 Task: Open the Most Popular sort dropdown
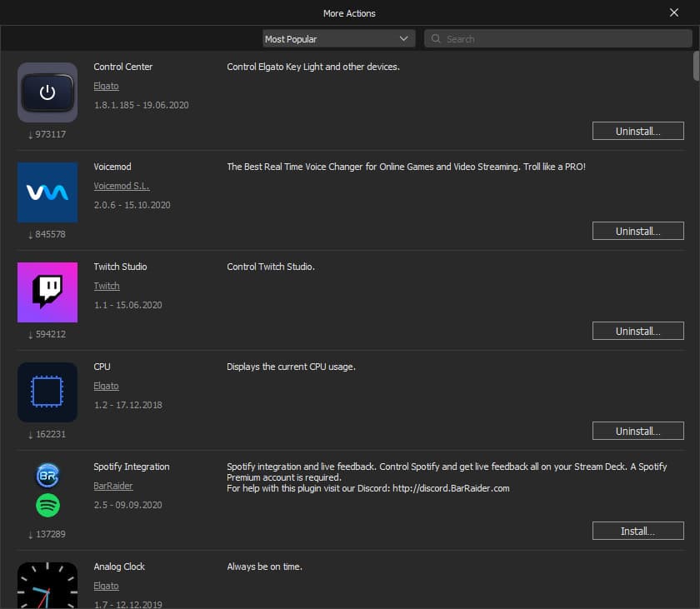[x=339, y=39]
